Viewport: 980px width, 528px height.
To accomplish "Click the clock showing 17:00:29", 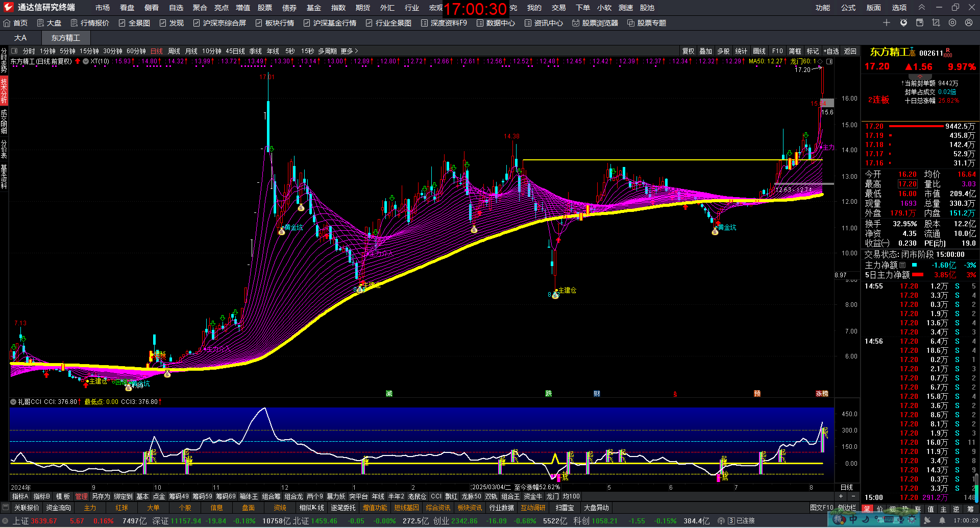I will pyautogui.click(x=966, y=521).
